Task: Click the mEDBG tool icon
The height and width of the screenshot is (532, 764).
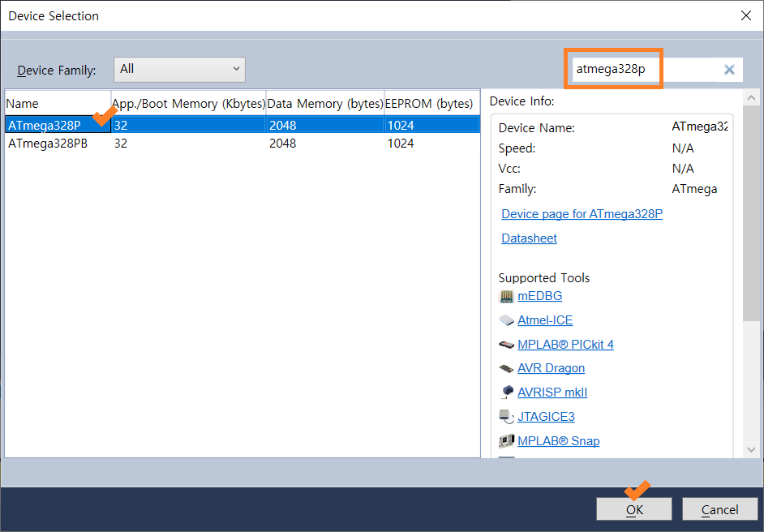Action: (507, 296)
